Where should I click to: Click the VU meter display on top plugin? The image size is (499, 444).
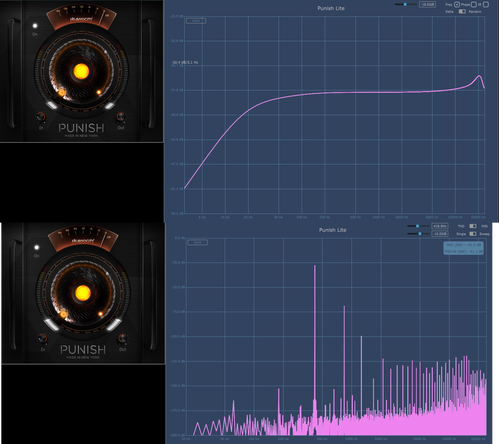pyautogui.click(x=82, y=17)
